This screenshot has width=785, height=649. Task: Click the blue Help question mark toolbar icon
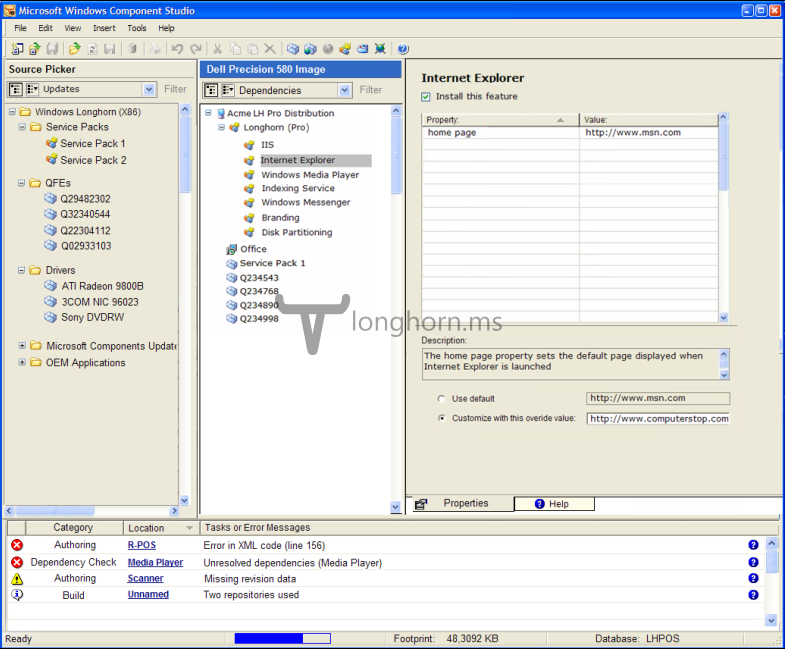click(403, 49)
